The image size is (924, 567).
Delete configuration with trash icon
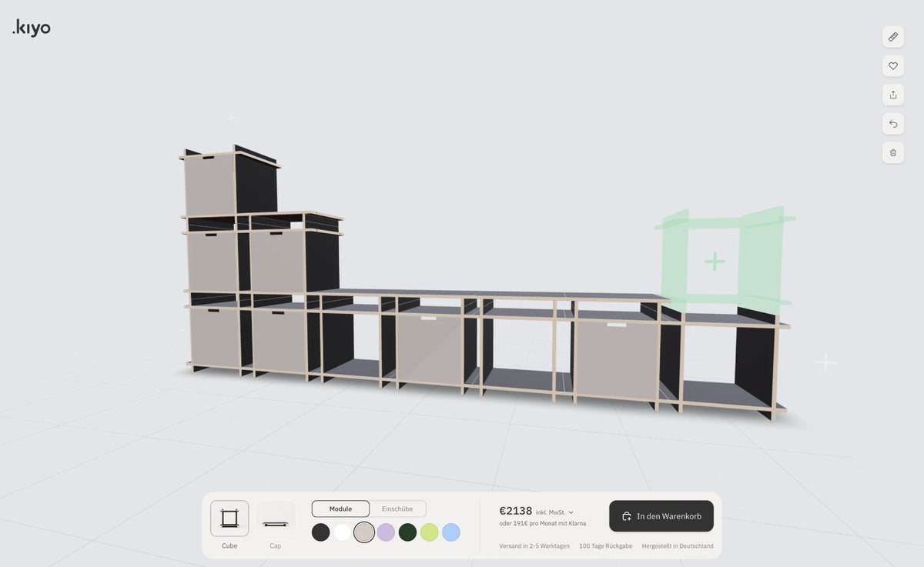(x=893, y=152)
